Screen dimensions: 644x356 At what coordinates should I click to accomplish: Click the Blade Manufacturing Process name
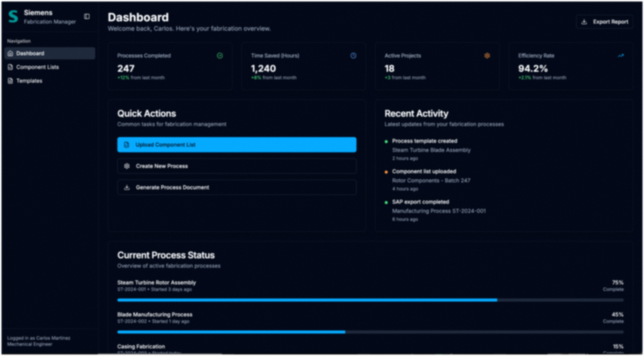pyautogui.click(x=155, y=314)
